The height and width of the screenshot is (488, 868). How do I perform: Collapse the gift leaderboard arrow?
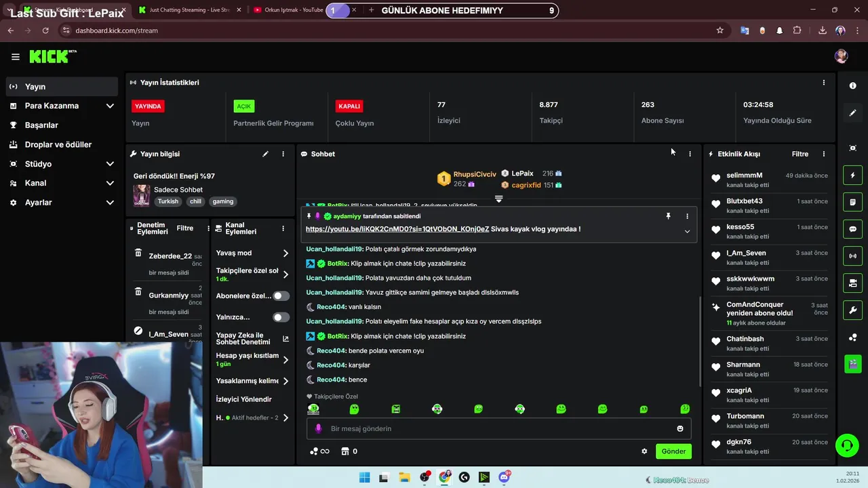coord(498,199)
